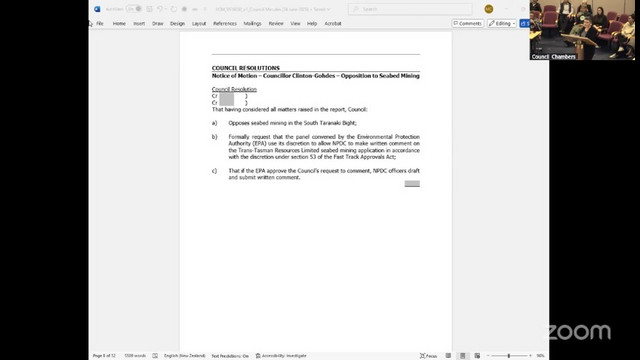640x360 pixels.
Task: Switch to Read Mode view icon
Action: [448, 356]
